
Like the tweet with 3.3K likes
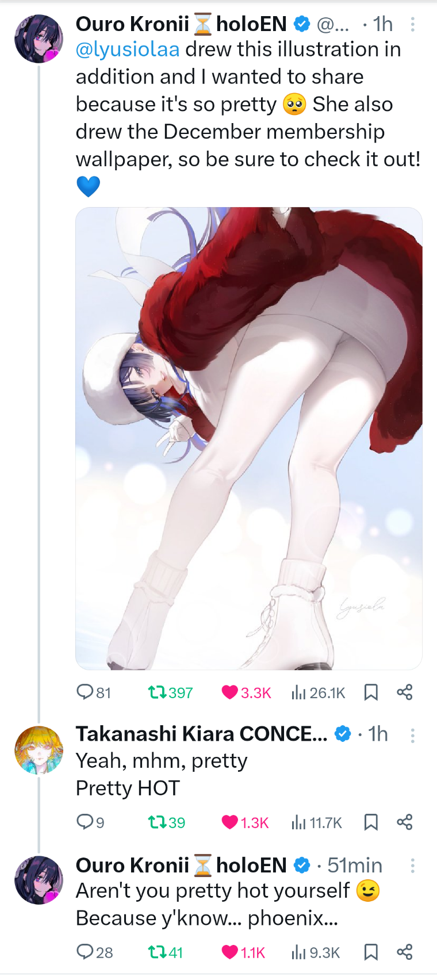pos(246,692)
